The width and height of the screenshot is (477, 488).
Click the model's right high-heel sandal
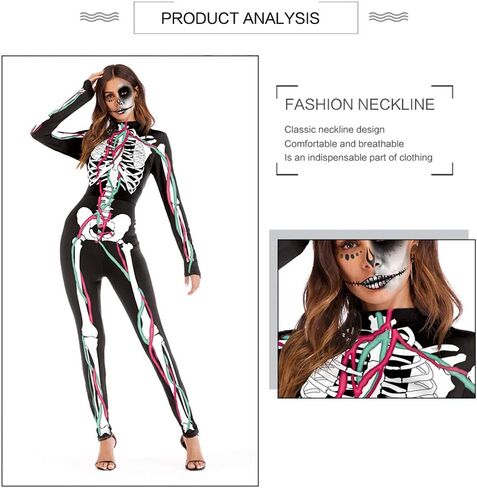[x=106, y=453]
